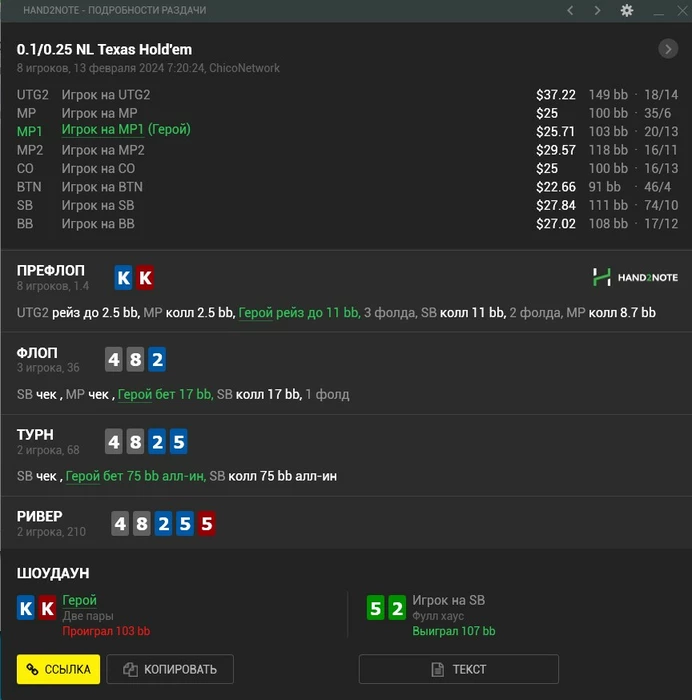The height and width of the screenshot is (700, 692).
Task: Click 'Герой бет 75 bb алл-ин' turn action
Action: tap(136, 476)
